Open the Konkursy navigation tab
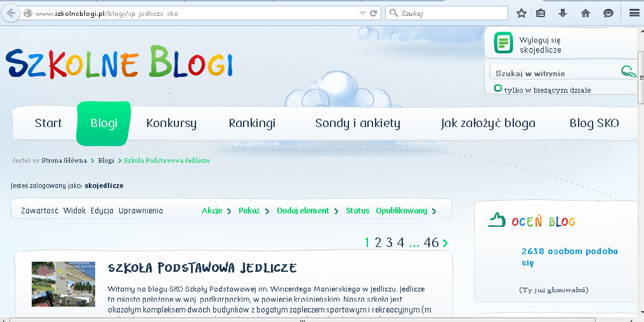 (171, 123)
